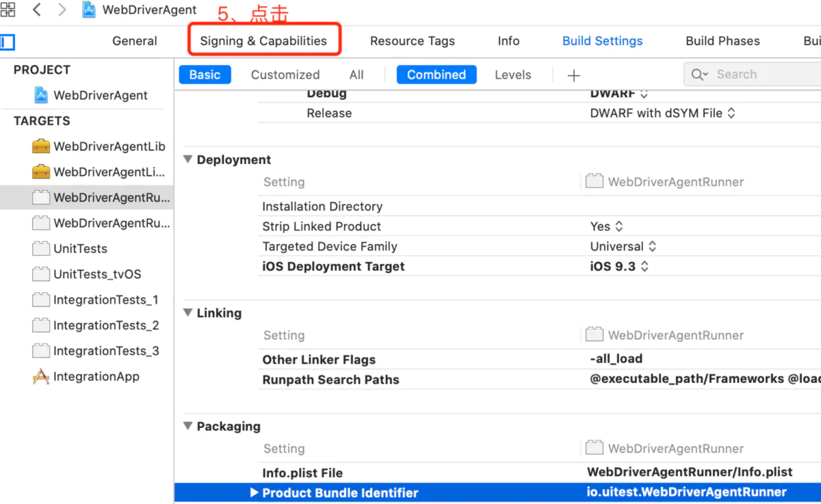Switch filter to Customized settings
This screenshot has height=504, width=821.
click(285, 75)
